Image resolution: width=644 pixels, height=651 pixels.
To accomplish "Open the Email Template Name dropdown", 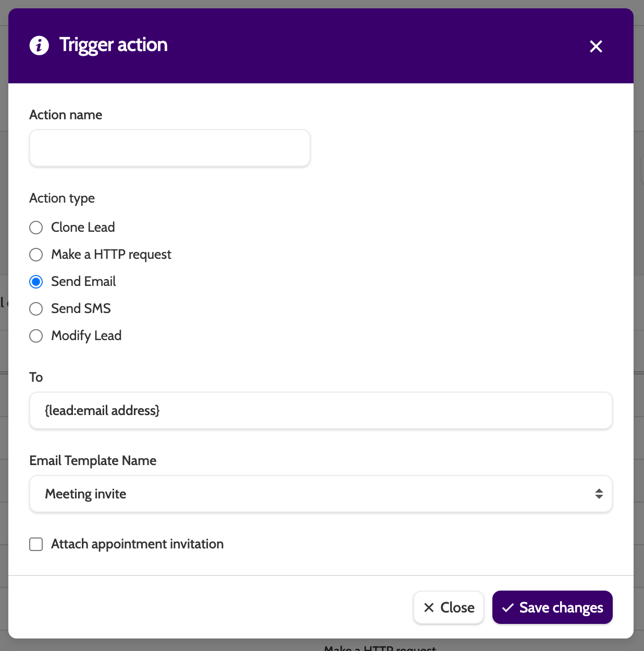I will [x=313, y=494].
